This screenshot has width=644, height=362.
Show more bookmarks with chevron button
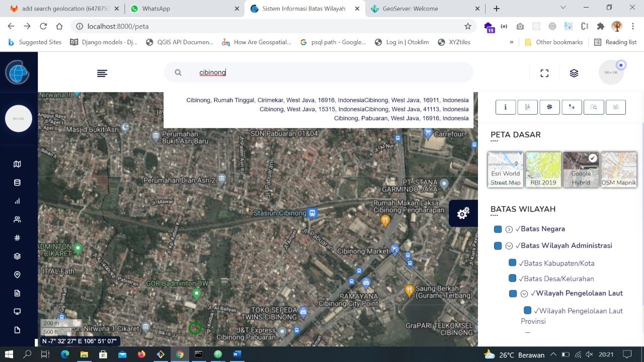(511, 42)
